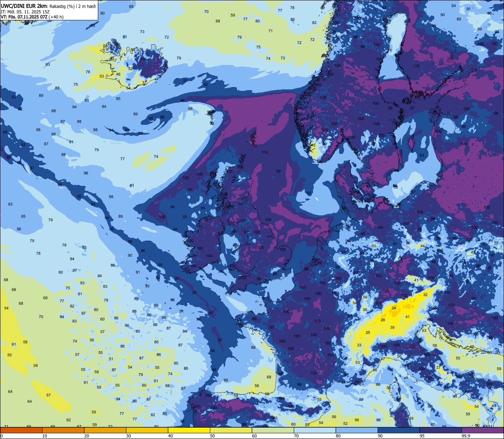Click the '90' tick label on the legend

point(380,436)
